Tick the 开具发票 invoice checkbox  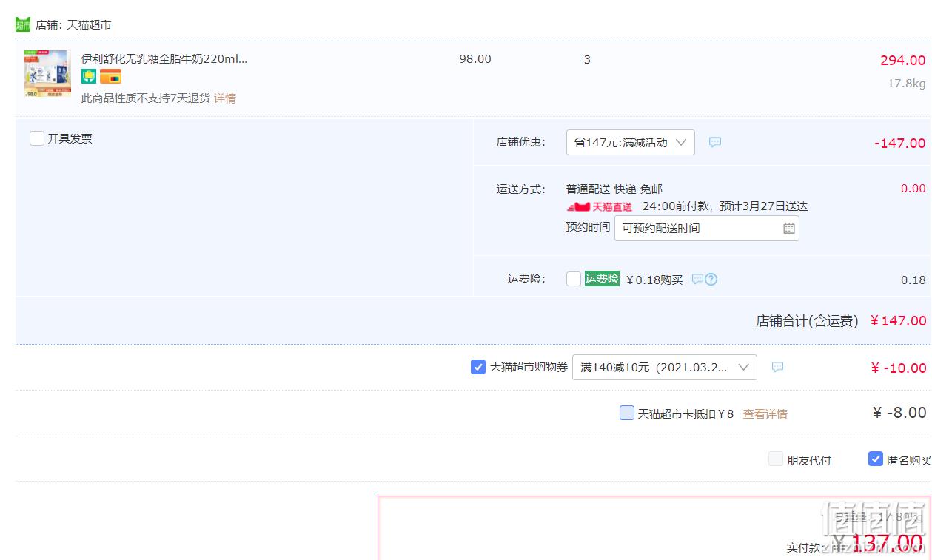37,138
